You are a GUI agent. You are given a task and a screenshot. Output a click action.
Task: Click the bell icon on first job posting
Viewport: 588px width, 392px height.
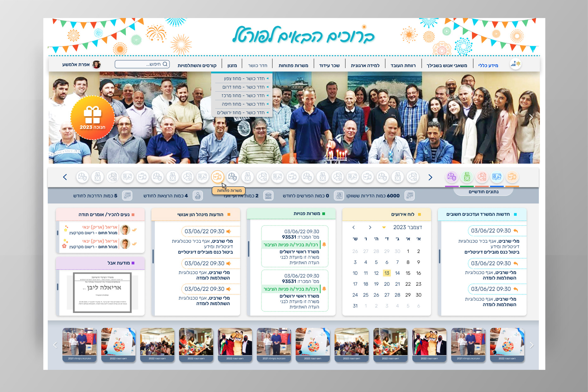324,244
